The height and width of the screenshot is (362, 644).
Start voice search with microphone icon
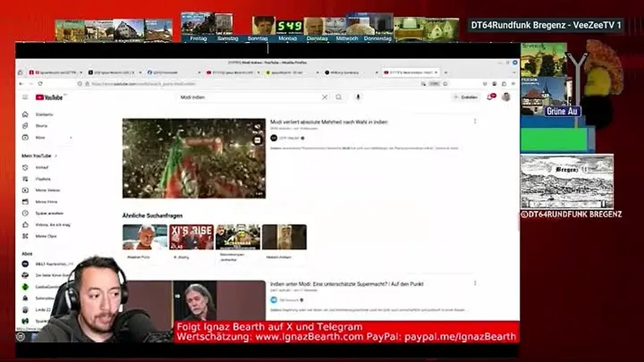click(358, 97)
